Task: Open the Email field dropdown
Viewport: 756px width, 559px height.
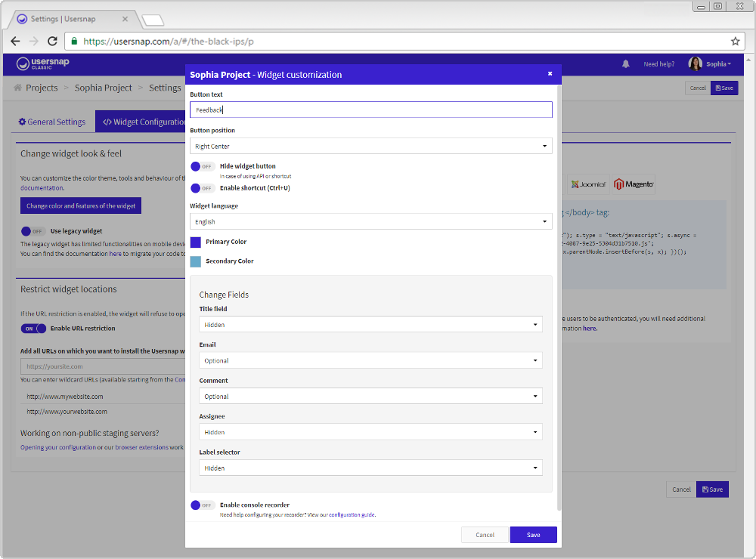Action: point(370,360)
